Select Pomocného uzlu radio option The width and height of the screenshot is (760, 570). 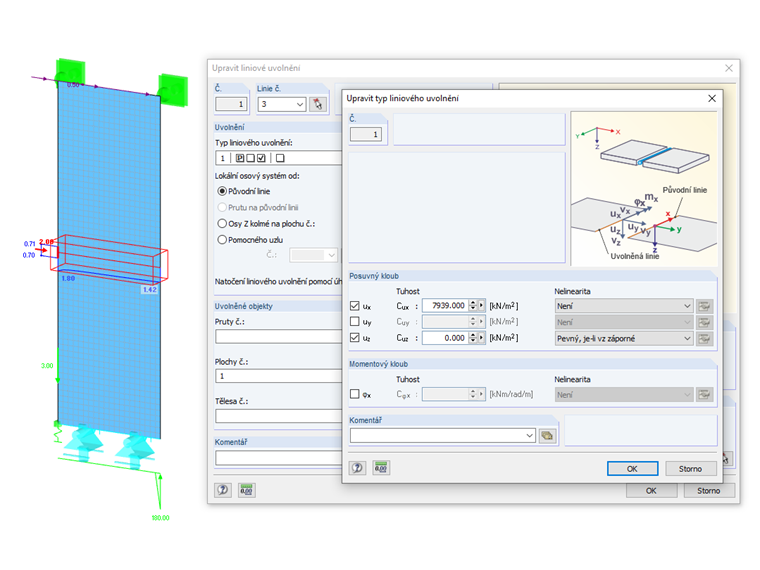222,239
